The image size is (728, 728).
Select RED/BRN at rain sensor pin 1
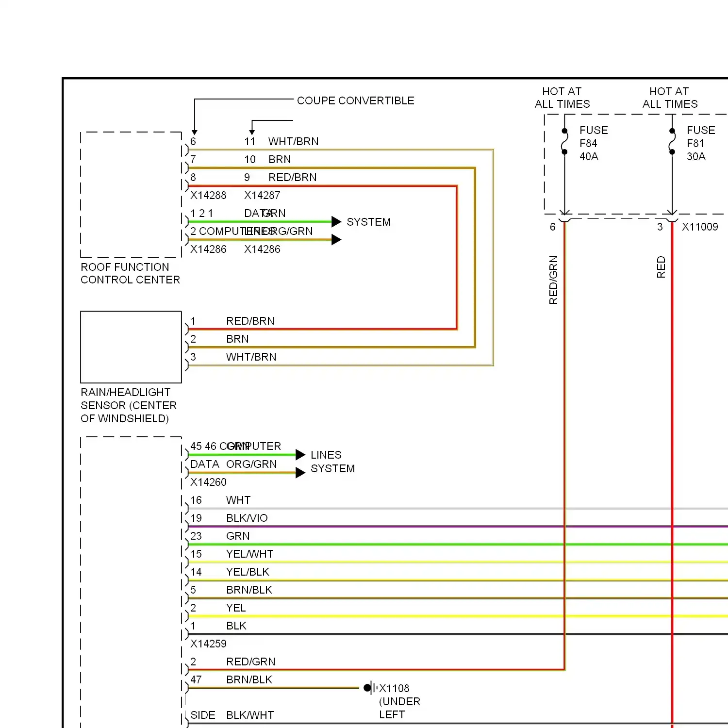point(250,321)
